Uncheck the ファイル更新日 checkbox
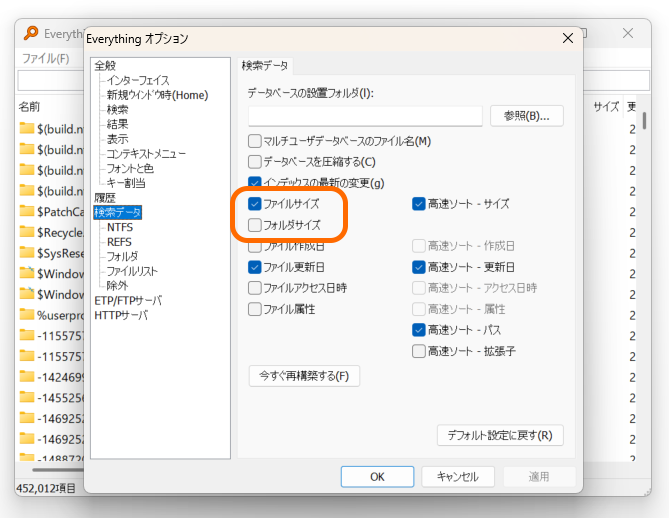The height and width of the screenshot is (518, 669). coord(255,267)
